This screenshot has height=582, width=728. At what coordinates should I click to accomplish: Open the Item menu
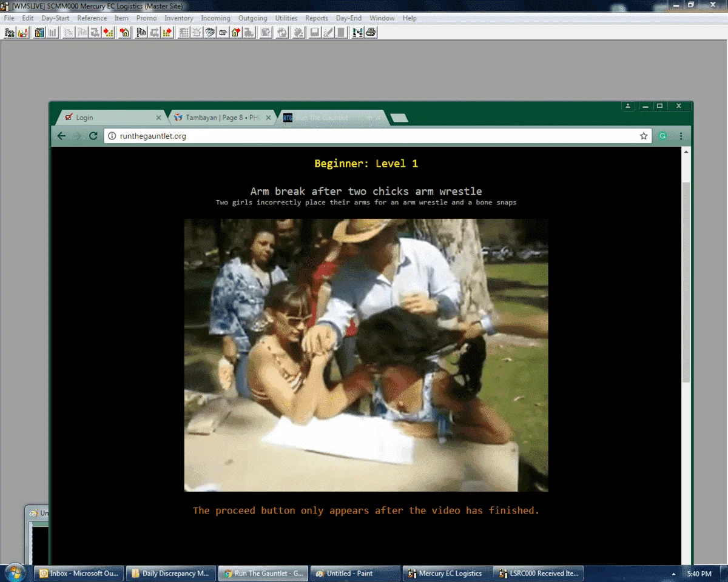[x=121, y=18]
